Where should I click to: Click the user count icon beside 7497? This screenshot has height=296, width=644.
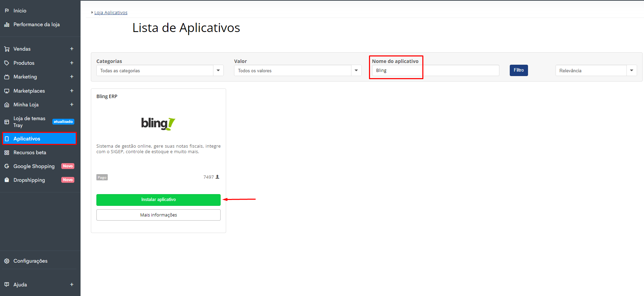[x=217, y=177]
